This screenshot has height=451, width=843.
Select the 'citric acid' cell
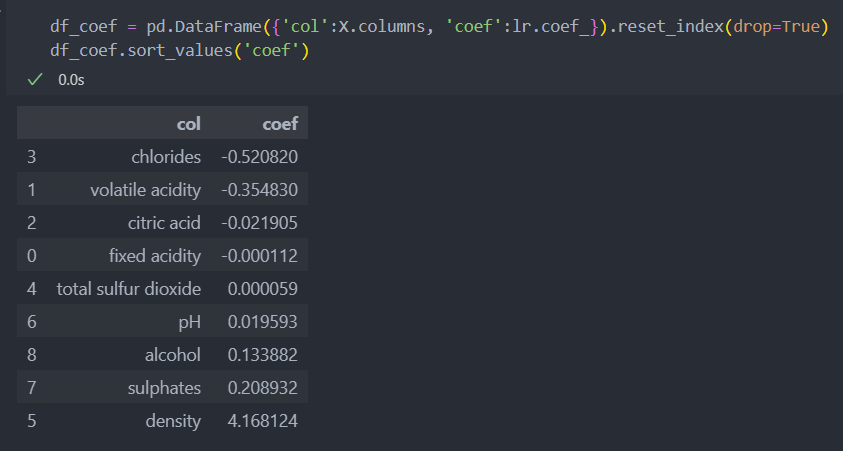tap(164, 223)
